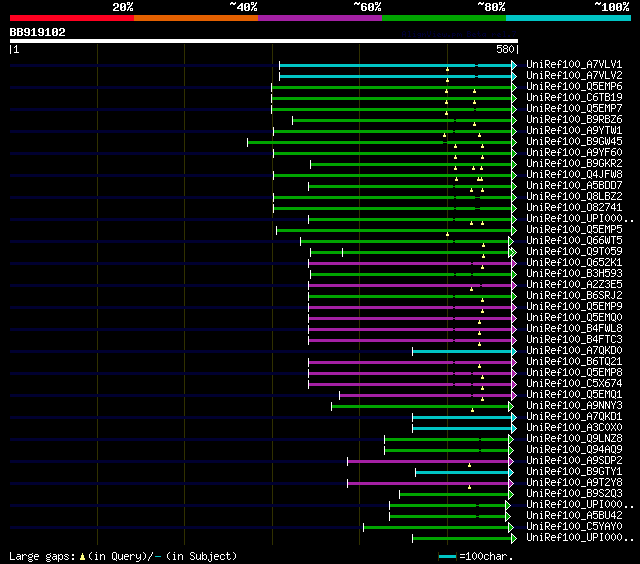Click the cyan alignment bar for A7QKD0

(462, 352)
